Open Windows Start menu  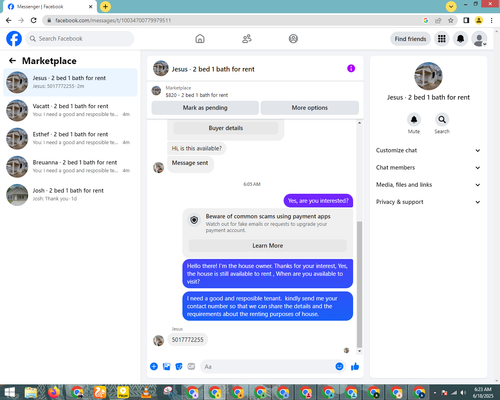point(9,392)
